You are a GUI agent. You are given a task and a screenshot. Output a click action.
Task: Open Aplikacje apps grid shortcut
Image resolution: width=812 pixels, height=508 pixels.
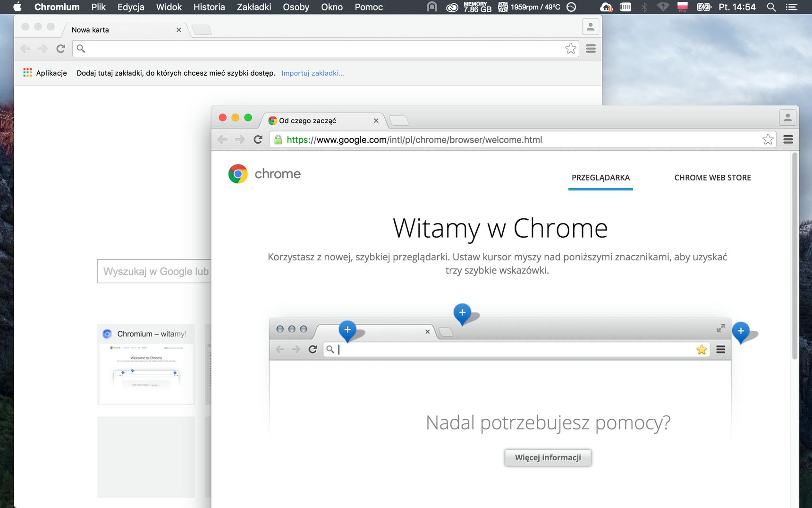pyautogui.click(x=45, y=73)
